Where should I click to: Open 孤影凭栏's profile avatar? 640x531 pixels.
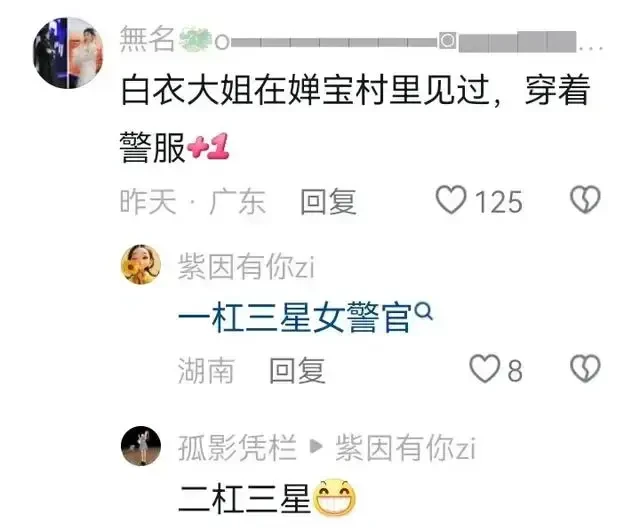click(x=141, y=446)
